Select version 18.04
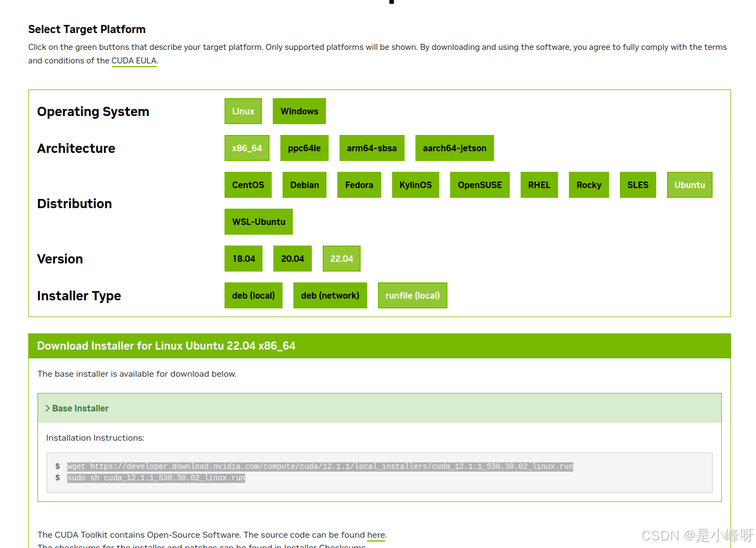The width and height of the screenshot is (756, 548). click(x=244, y=259)
